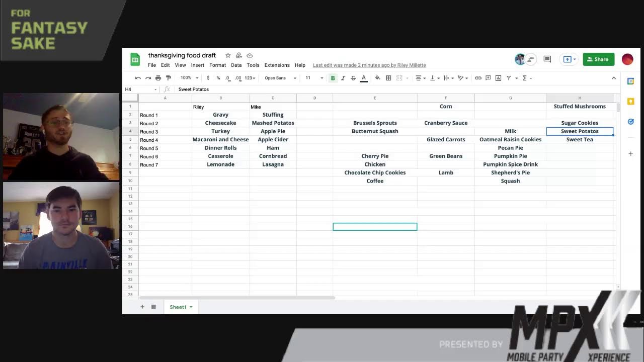Format as percent with the % icon
This screenshot has width=644, height=362.
coord(218,78)
